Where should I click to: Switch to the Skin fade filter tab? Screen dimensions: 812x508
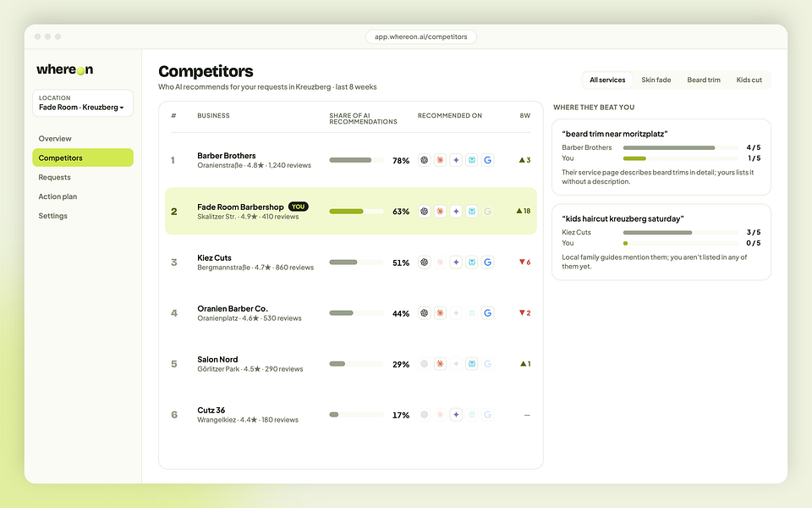(656, 80)
